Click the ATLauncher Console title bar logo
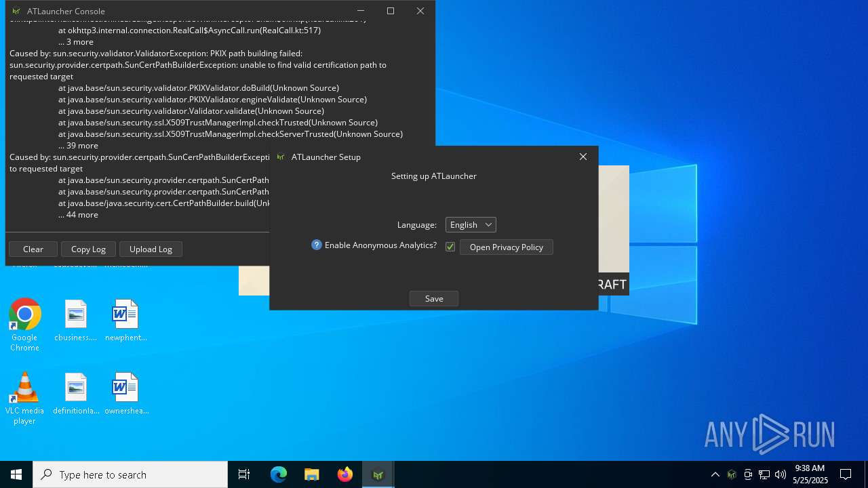The width and height of the screenshot is (868, 488). tap(16, 12)
